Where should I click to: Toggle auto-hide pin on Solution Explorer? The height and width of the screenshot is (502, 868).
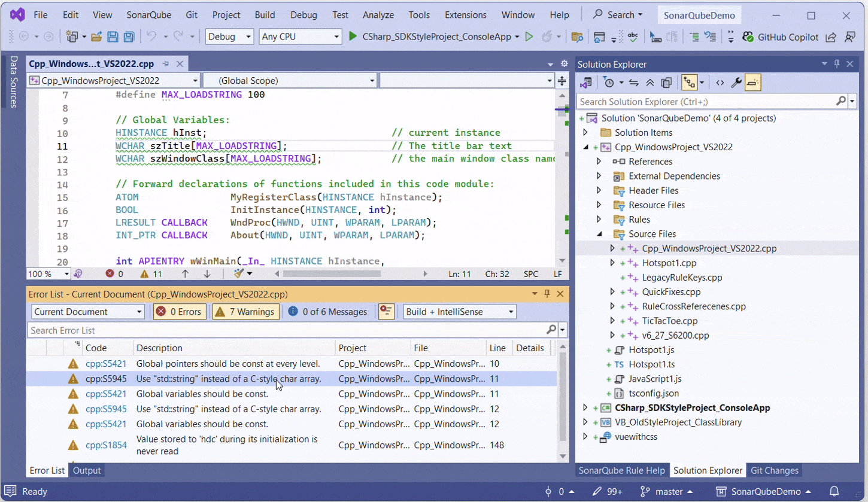point(837,64)
